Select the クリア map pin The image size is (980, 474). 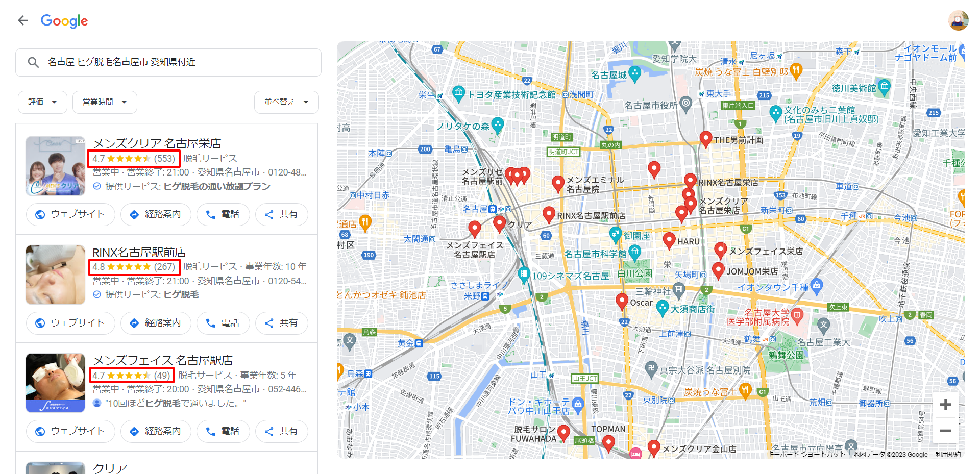[x=500, y=223]
